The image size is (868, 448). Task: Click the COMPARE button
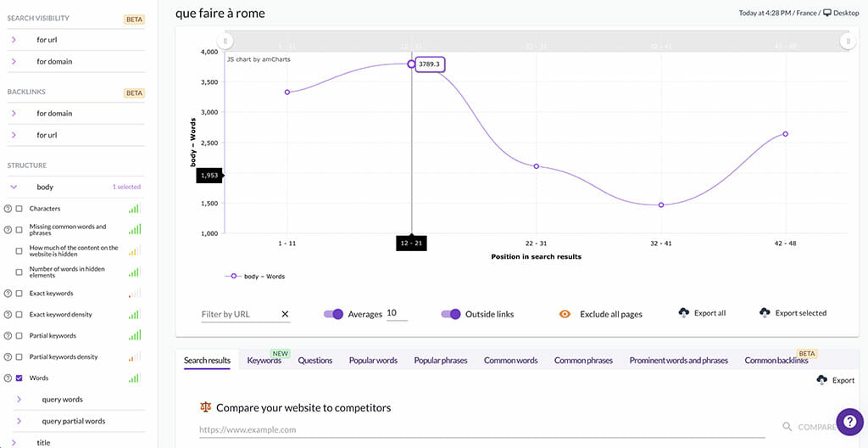[817, 427]
